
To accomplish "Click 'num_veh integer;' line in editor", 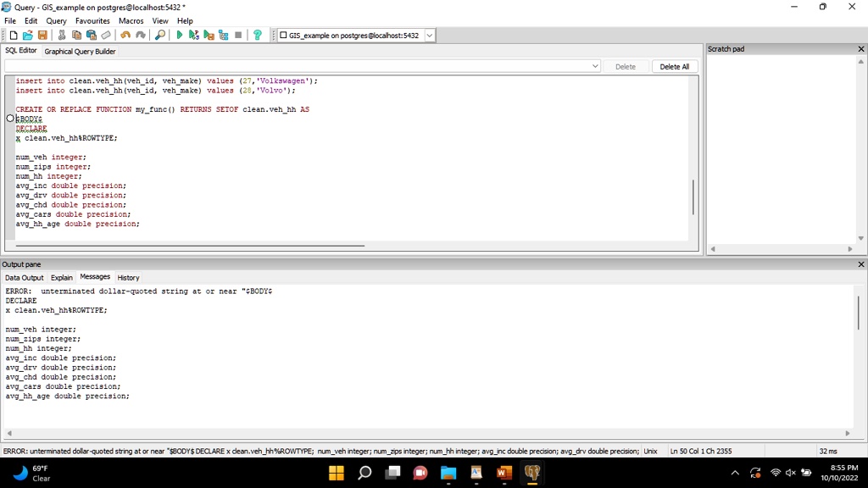I will pos(51,157).
